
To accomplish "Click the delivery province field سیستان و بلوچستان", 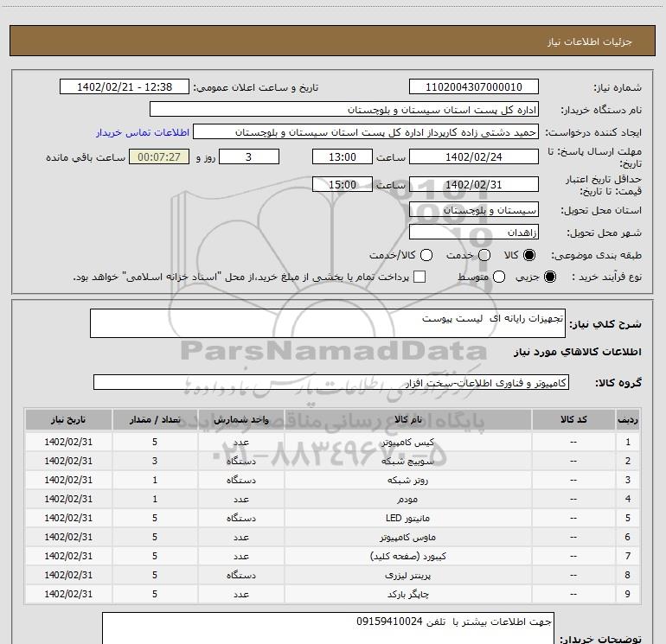I will point(474,210).
